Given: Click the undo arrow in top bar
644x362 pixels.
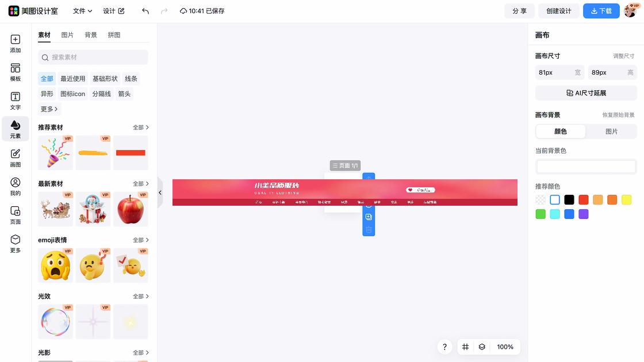Looking at the screenshot, I should (x=145, y=11).
